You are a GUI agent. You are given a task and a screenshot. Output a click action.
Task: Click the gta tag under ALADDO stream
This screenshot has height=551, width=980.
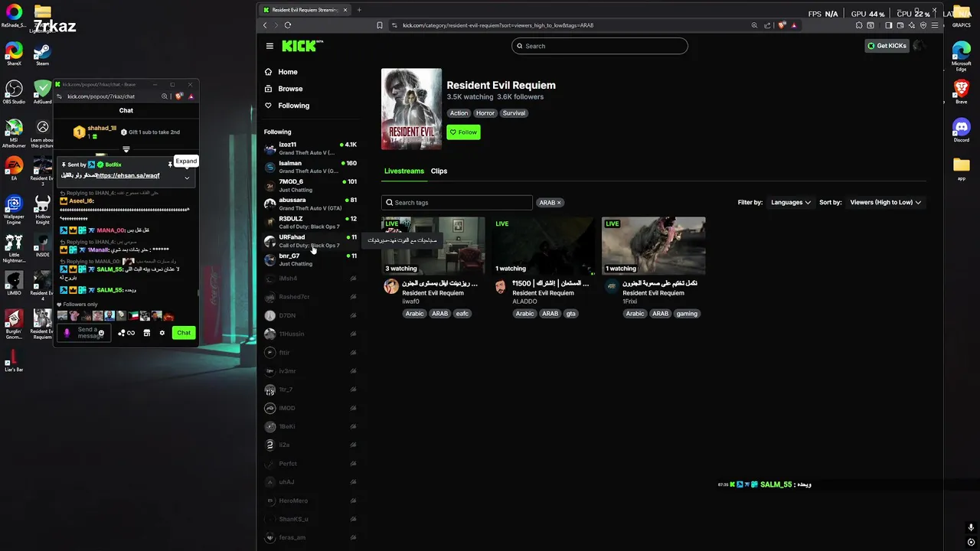click(571, 314)
